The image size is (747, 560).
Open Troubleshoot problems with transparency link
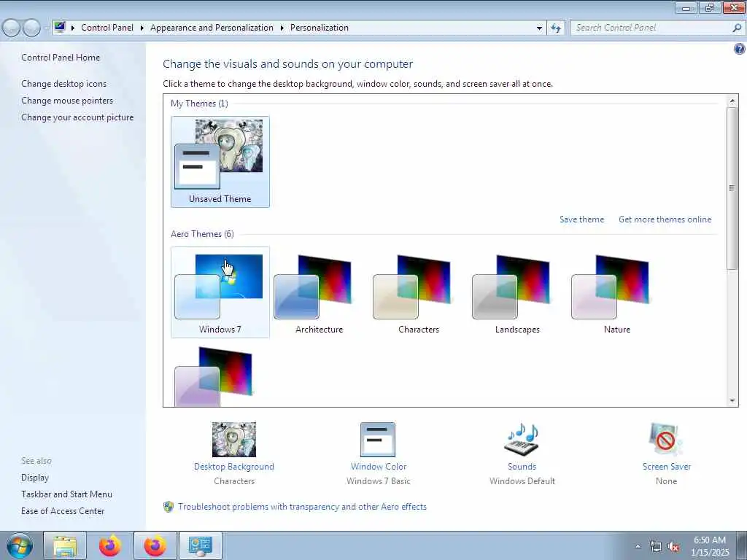click(302, 507)
